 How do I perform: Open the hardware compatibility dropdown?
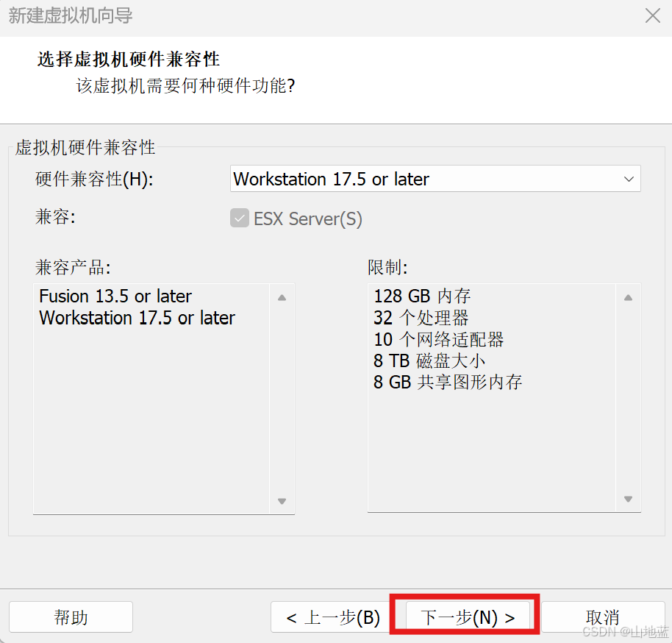point(435,179)
